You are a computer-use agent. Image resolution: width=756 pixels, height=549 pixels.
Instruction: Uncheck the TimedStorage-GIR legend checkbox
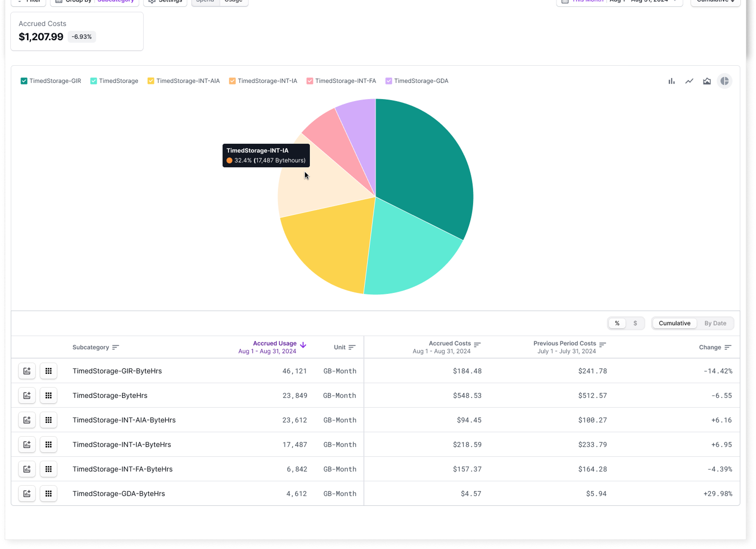(24, 81)
